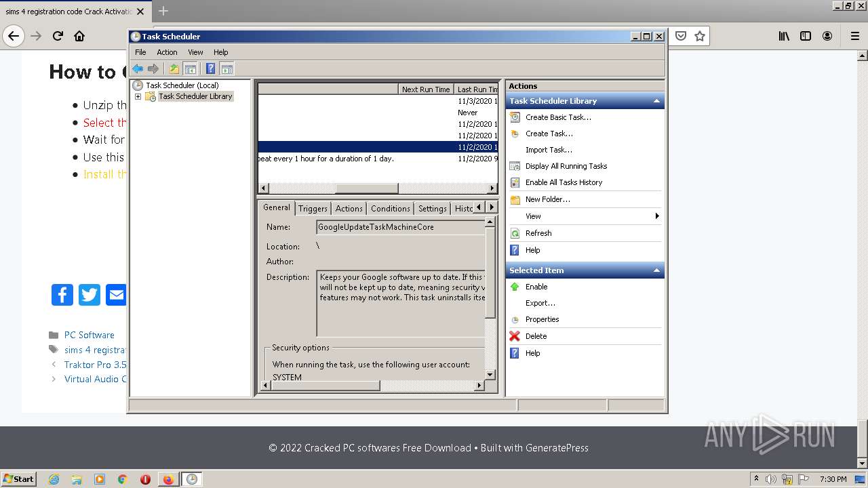Open the View menu
This screenshot has width=868, height=488.
click(x=195, y=52)
